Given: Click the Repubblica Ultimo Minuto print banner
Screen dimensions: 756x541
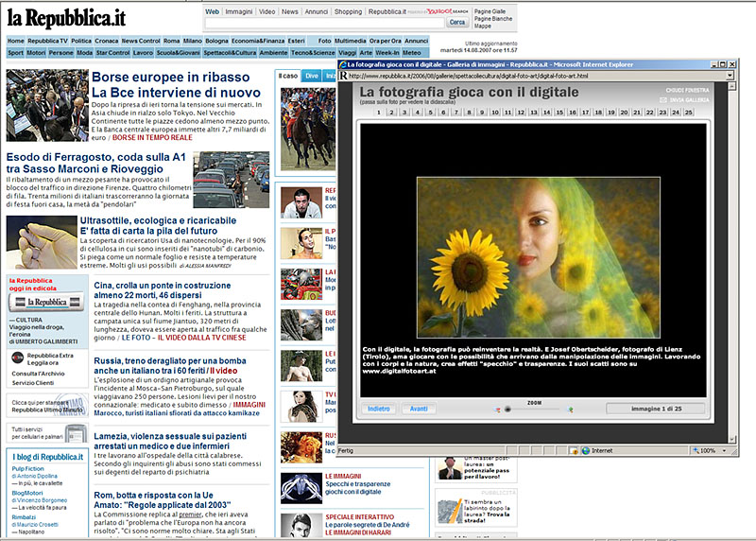Looking at the screenshot, I should pyautogui.click(x=47, y=406).
